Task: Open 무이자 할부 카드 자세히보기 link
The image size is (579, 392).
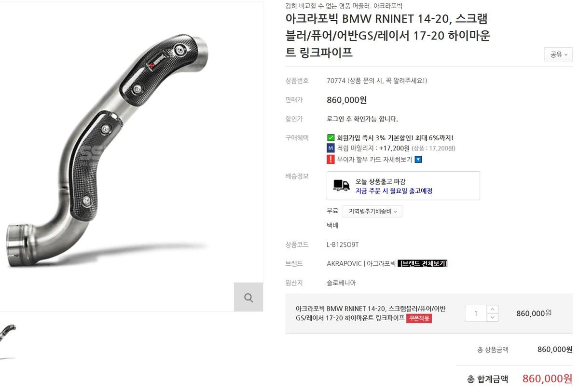Action: click(374, 160)
